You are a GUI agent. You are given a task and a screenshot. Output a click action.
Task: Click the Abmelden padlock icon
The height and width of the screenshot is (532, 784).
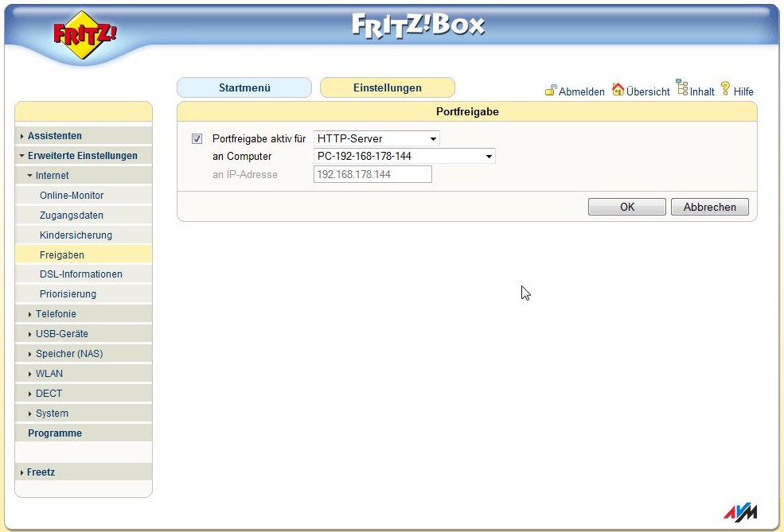(551, 90)
